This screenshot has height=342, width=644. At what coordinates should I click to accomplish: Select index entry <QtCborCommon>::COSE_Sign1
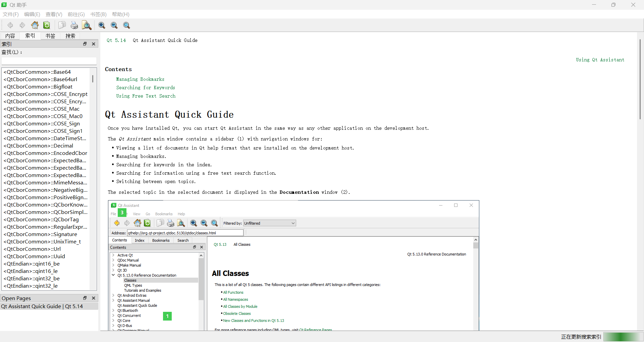pyautogui.click(x=46, y=131)
